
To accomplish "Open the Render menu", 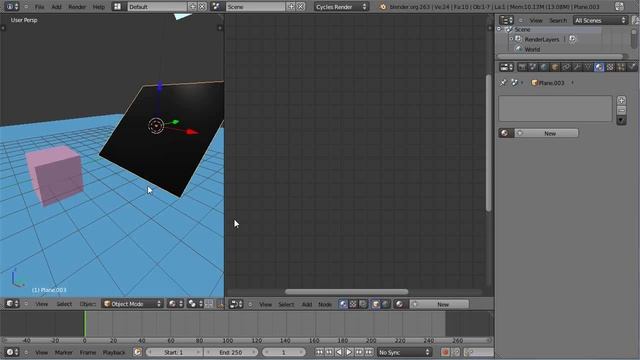I will [x=77, y=7].
